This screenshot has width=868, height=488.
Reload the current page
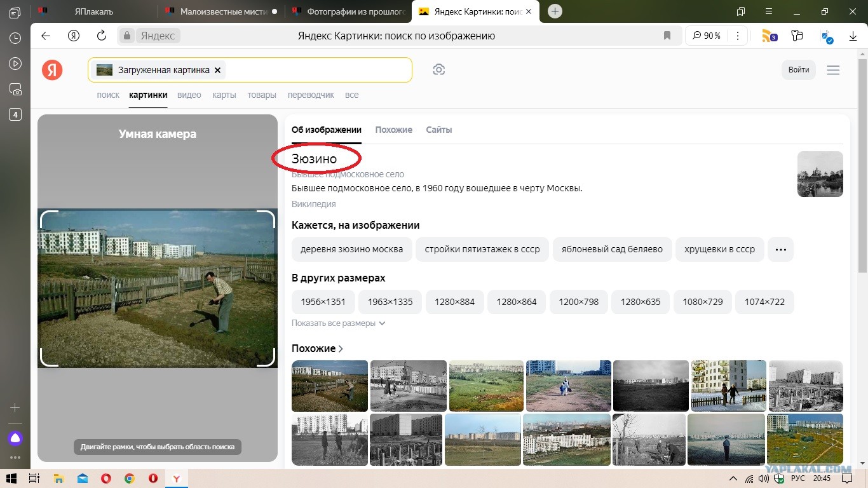click(101, 36)
